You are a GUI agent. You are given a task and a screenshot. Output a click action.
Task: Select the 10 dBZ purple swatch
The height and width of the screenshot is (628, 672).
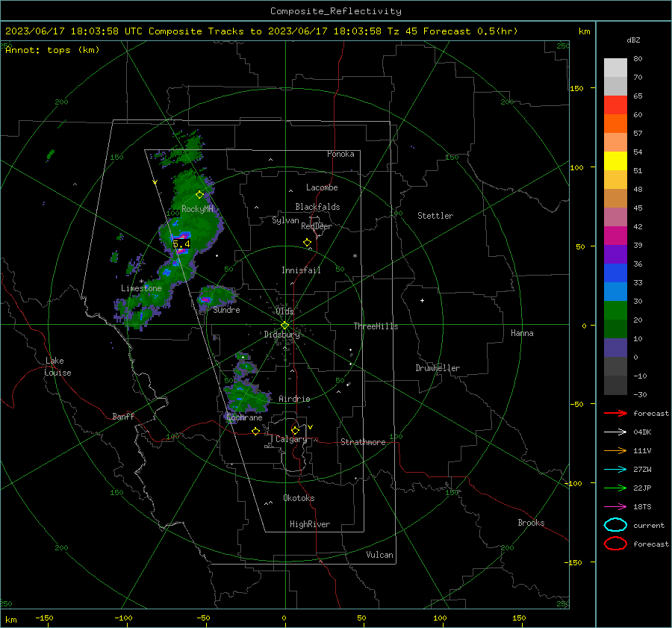click(615, 347)
